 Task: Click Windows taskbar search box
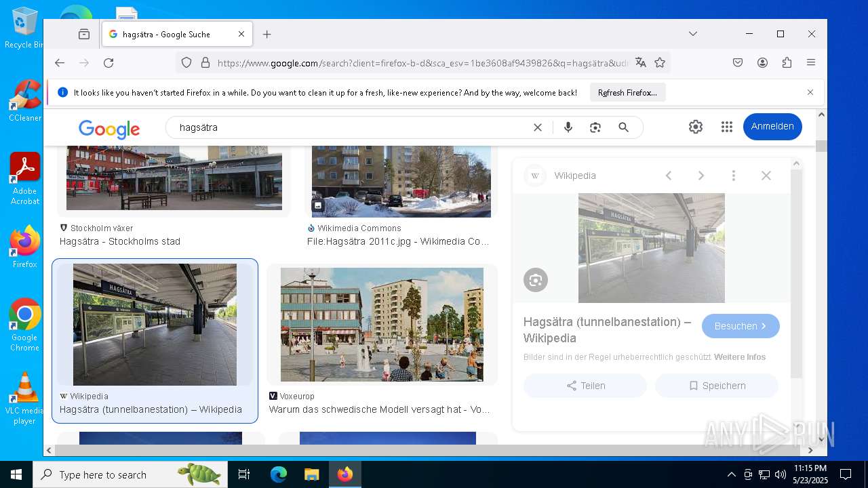coord(130,474)
